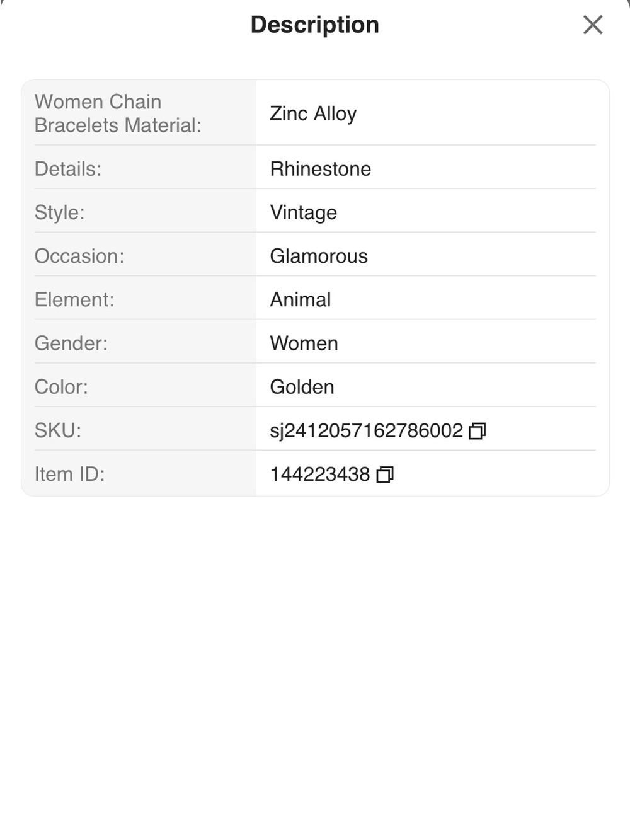
Task: Tap the Women gender value
Action: [x=304, y=343]
